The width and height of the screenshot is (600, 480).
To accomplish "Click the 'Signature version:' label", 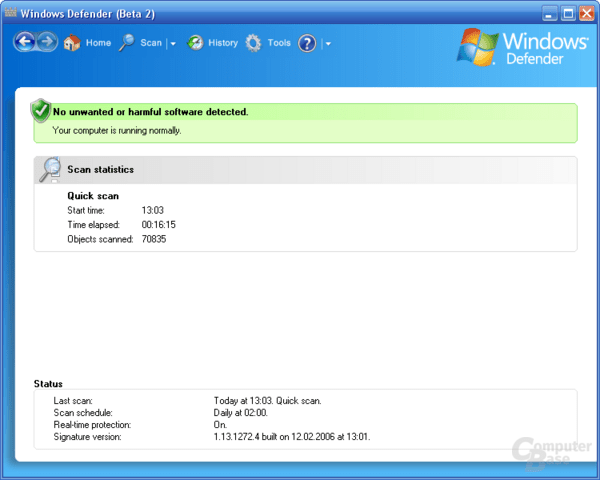I will tap(87, 437).
